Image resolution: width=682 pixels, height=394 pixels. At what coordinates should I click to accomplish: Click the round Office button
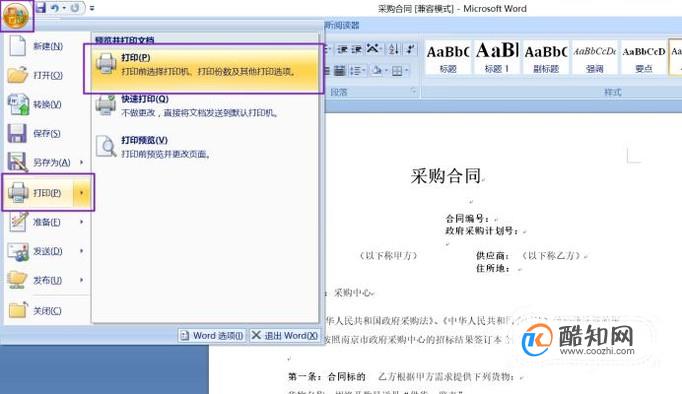pyautogui.click(x=16, y=16)
